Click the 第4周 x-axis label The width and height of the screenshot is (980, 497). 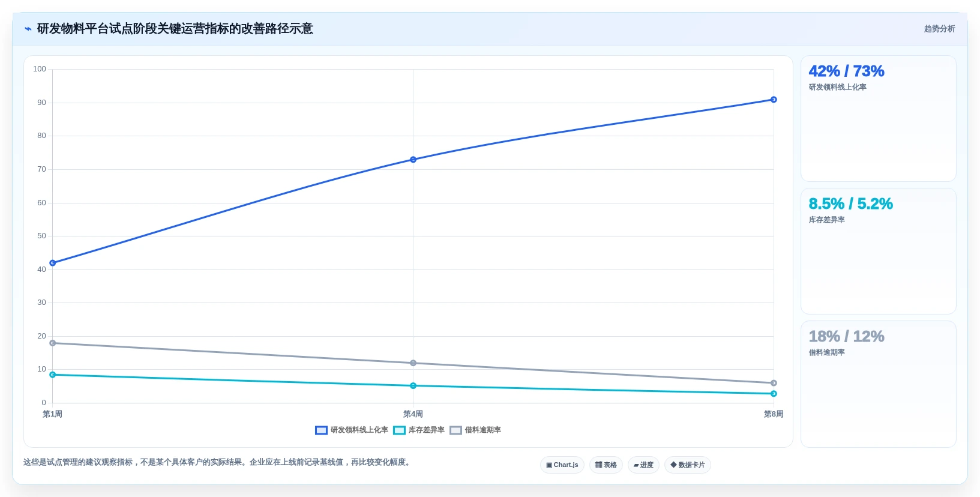(x=413, y=414)
